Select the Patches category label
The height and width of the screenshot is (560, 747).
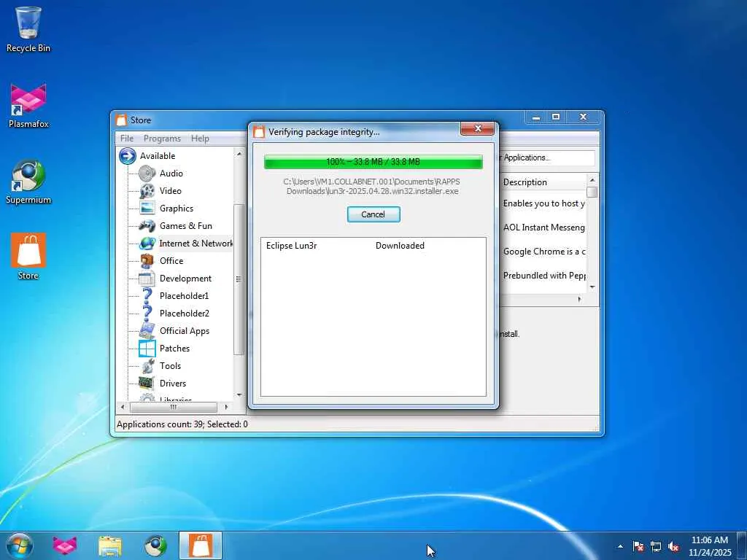pos(174,348)
